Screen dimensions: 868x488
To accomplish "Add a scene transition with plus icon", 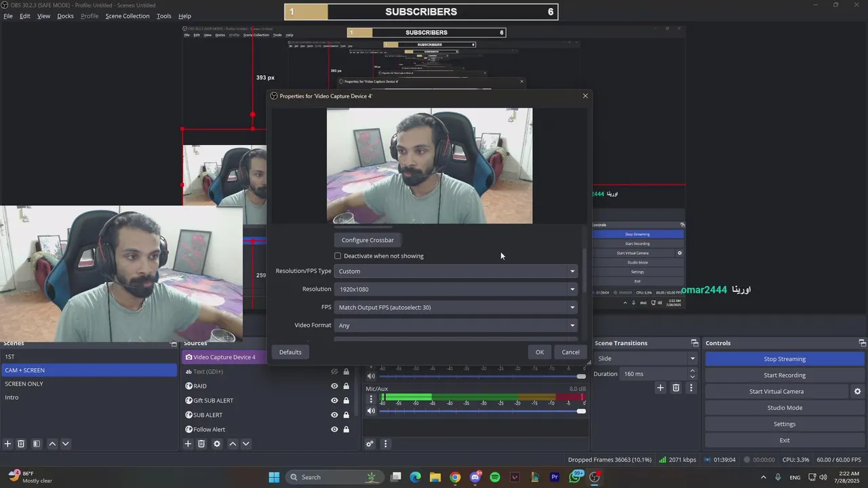I will point(660,388).
